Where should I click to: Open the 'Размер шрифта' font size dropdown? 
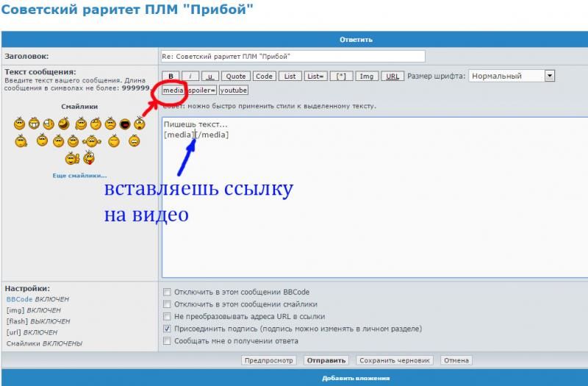(x=512, y=76)
